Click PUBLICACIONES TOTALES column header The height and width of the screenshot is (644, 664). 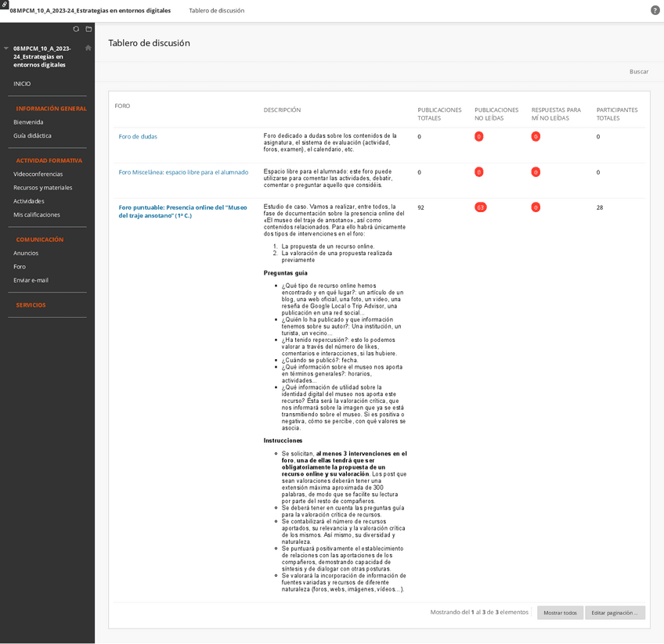[x=439, y=114]
